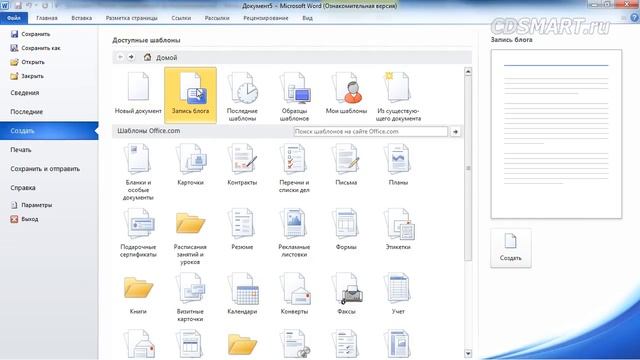
Task: Select the Запись блога template
Action: pos(190,95)
